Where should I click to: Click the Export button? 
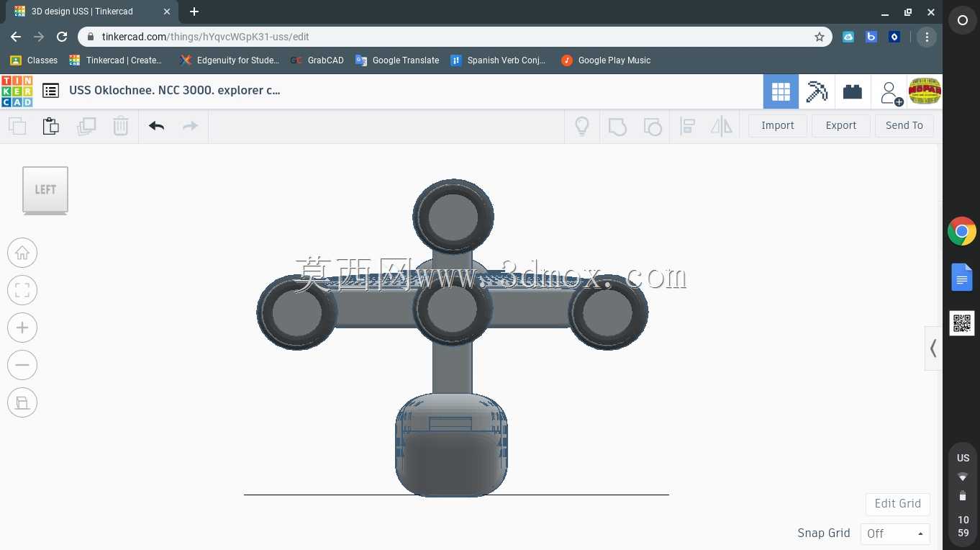[841, 125]
